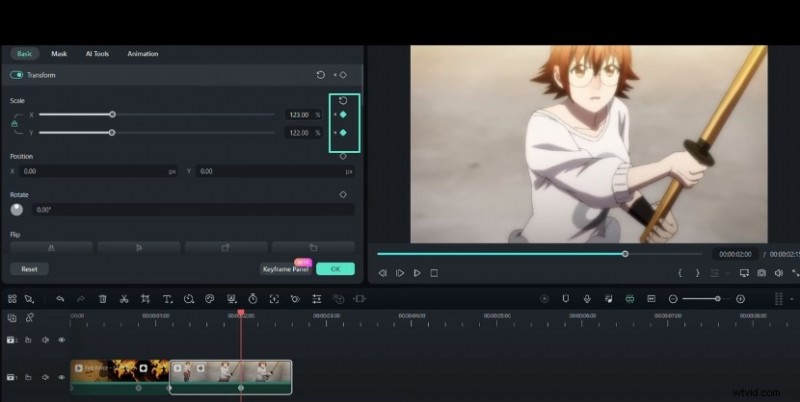Toggle the Scale X keyframe diamond

(x=343, y=115)
